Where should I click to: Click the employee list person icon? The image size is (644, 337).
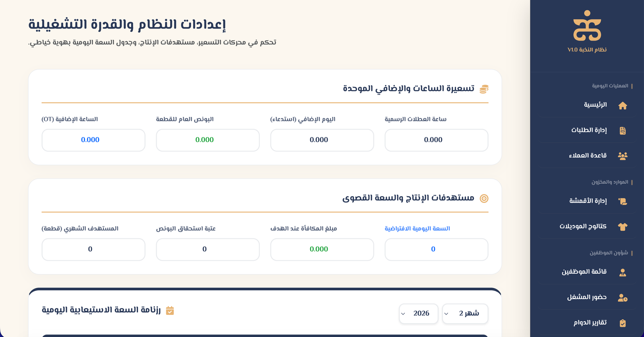[x=623, y=273]
